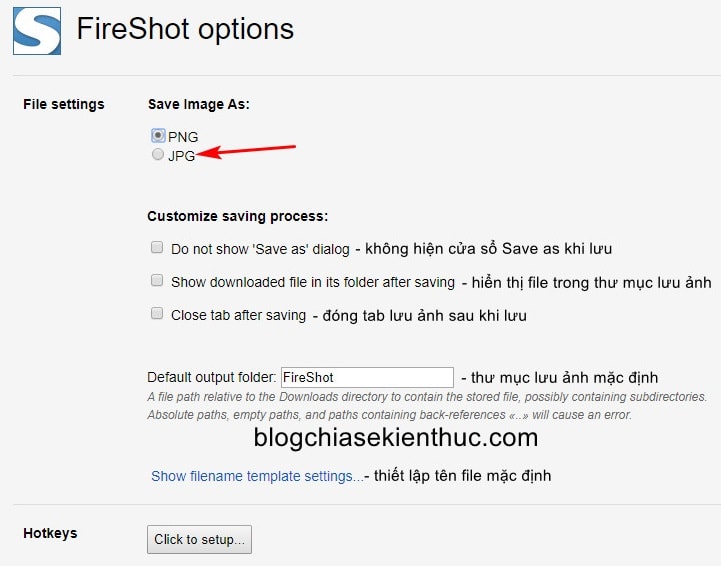Select the PNG radio button
Image resolution: width=721 pixels, height=566 pixels.
pos(158,135)
